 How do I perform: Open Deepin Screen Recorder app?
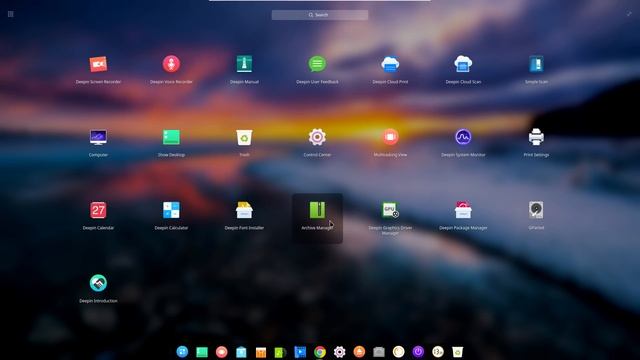(98, 64)
